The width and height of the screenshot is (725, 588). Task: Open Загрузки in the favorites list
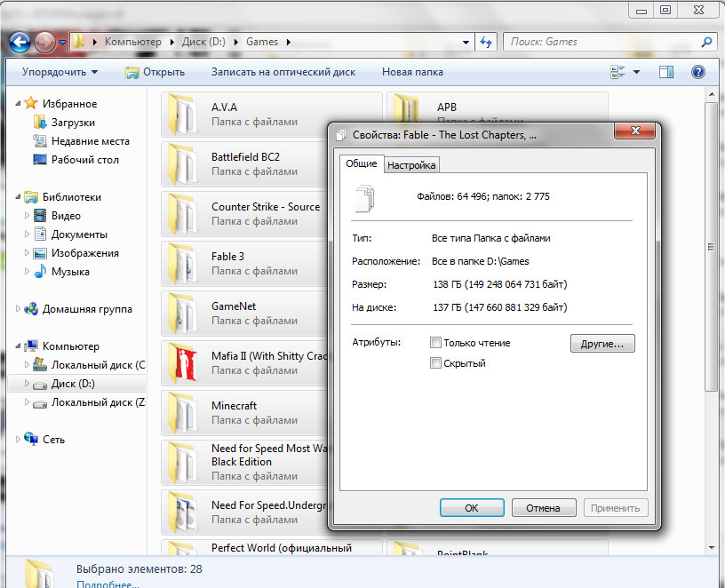73,123
